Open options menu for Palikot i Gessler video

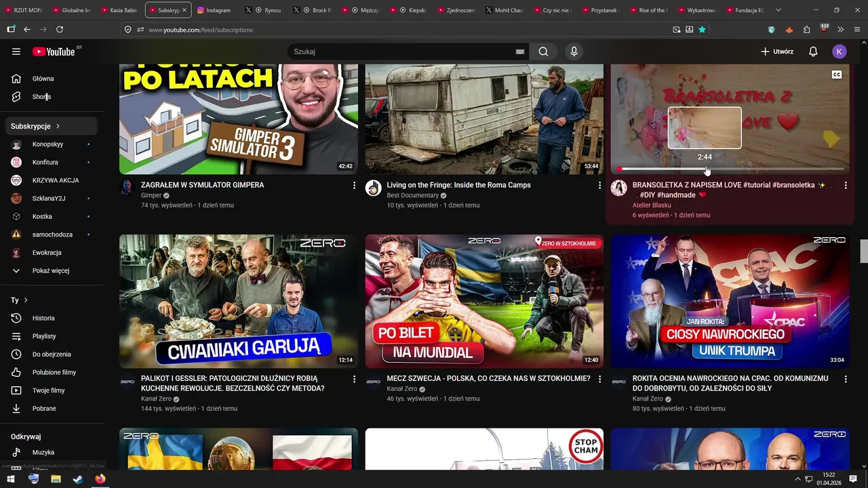pyautogui.click(x=354, y=379)
